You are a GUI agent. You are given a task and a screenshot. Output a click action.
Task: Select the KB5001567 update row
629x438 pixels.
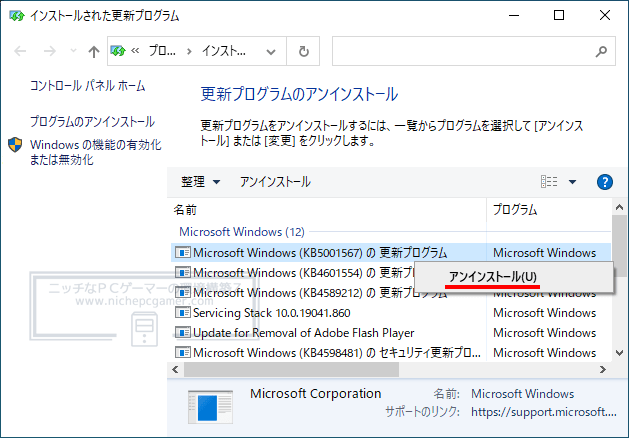tap(391, 253)
